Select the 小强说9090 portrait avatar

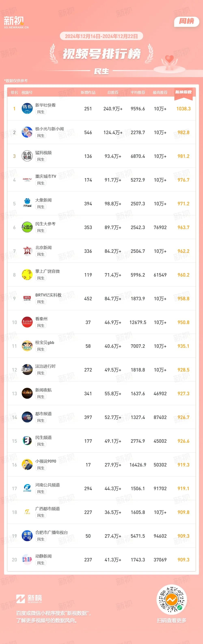tap(27, 465)
